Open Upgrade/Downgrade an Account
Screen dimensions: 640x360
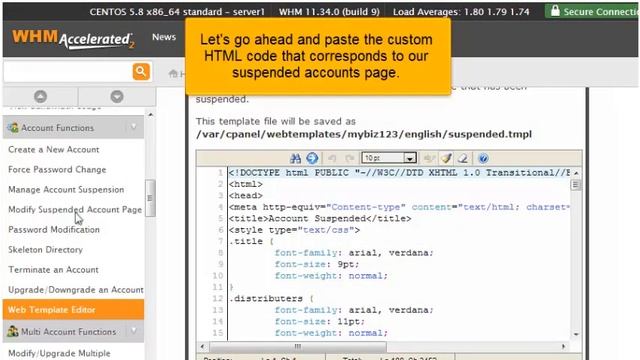[76, 289]
